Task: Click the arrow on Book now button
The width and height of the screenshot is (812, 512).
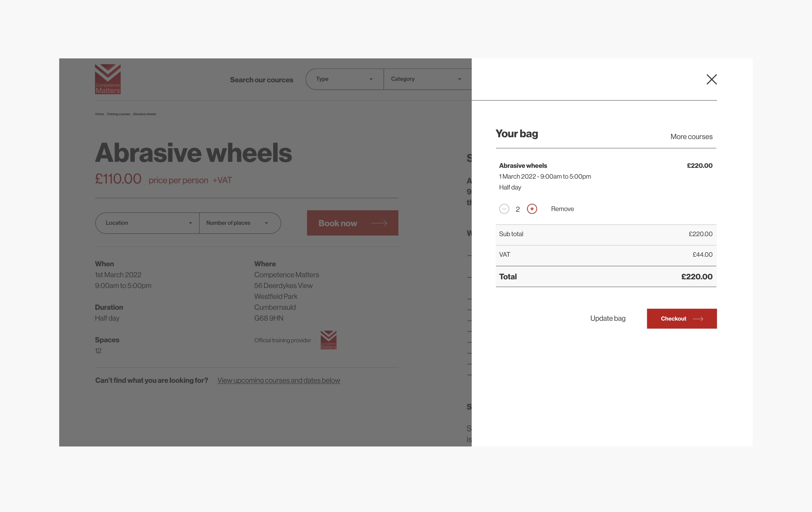Action: coord(379,223)
